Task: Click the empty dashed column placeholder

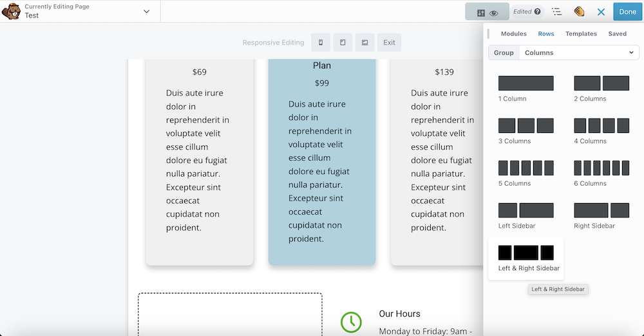Action: tap(230, 314)
